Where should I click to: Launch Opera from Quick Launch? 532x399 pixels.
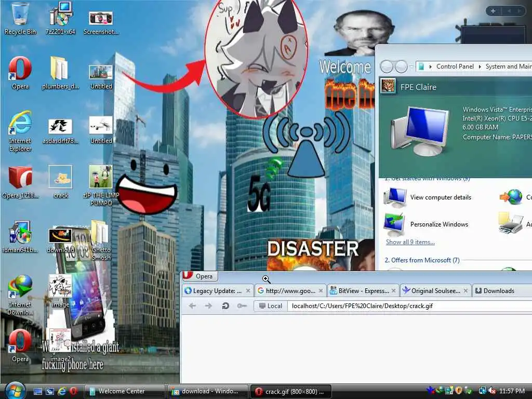click(73, 391)
